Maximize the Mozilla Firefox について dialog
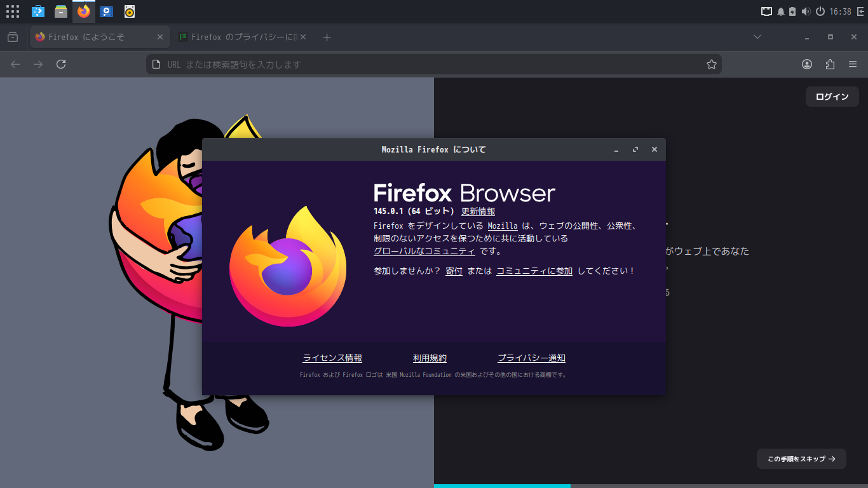This screenshot has width=868, height=488. pos(635,150)
